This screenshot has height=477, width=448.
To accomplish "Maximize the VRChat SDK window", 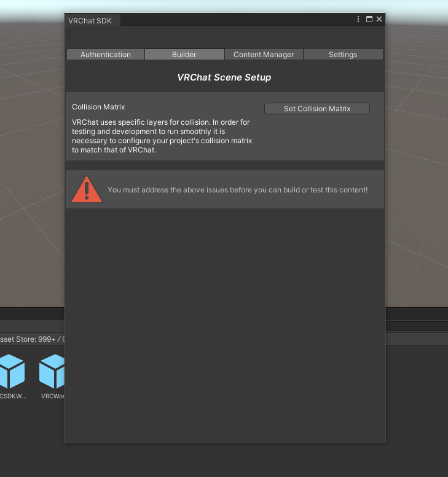I will (369, 19).
